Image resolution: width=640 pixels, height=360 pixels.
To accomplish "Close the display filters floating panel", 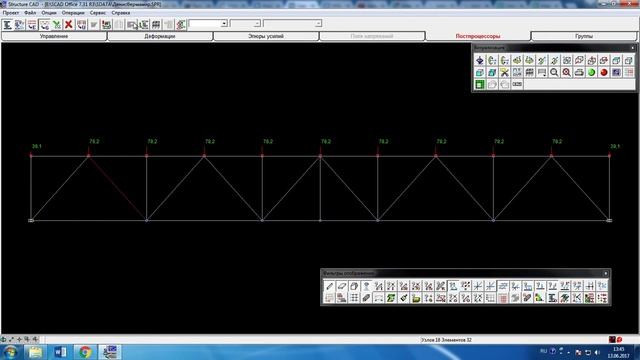I will 605,273.
